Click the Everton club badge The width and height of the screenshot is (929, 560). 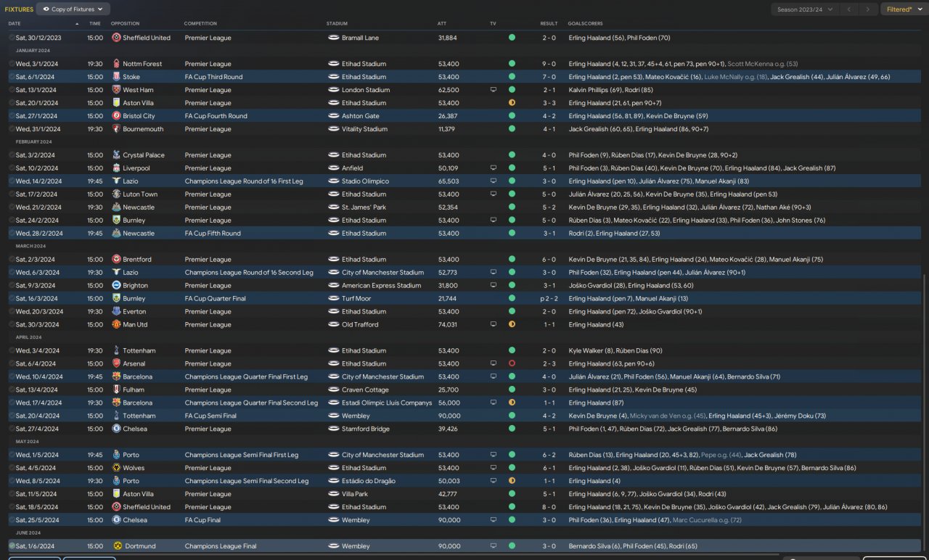point(116,312)
